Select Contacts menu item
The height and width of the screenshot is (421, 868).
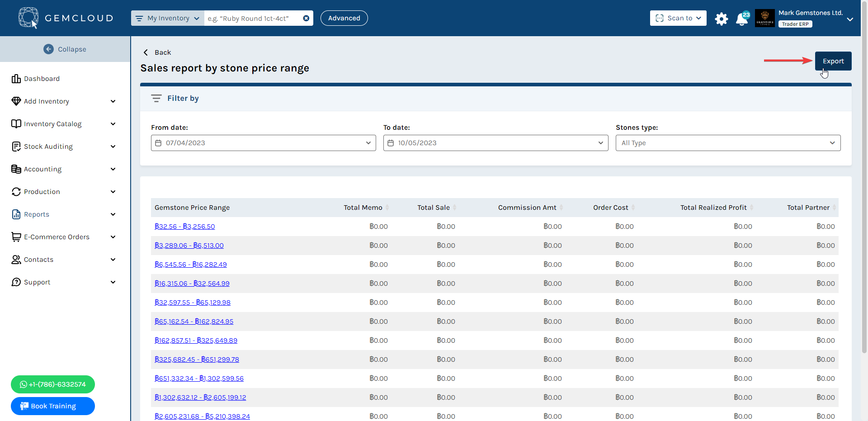38,260
